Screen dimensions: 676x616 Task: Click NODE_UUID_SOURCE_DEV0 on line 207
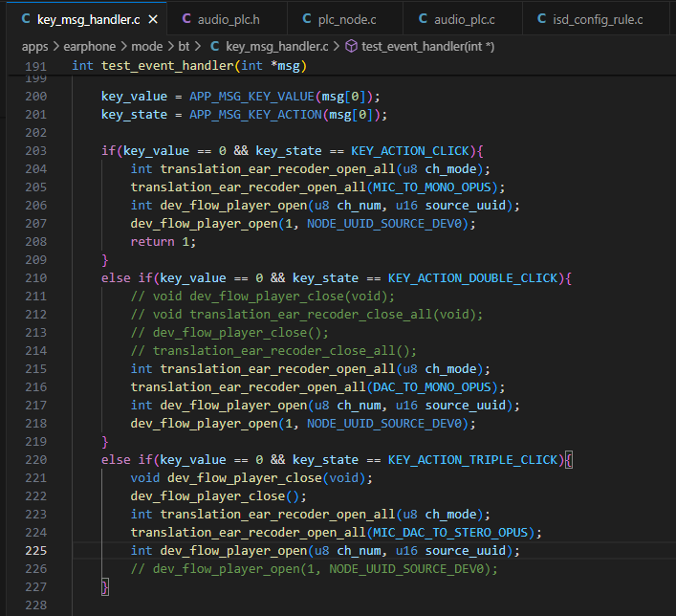(384, 224)
